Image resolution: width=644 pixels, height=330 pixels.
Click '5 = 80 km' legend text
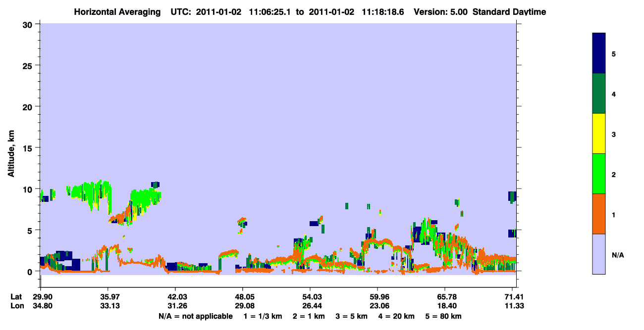[x=443, y=316]
